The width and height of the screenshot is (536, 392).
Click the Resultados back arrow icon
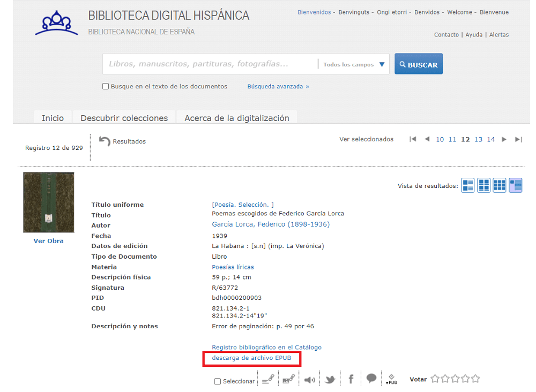[105, 141]
